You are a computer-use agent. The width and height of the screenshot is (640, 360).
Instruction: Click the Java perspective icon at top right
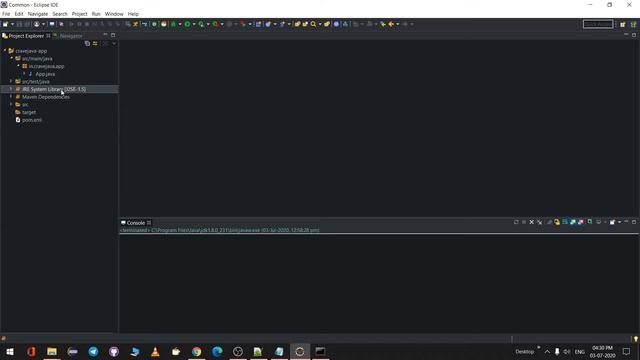point(633,24)
